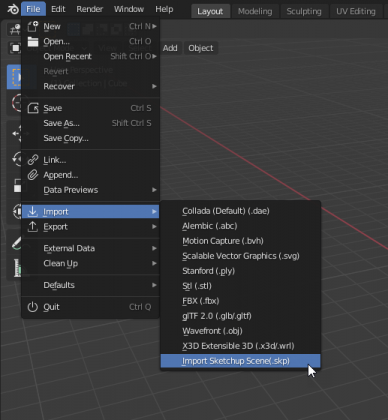Open the Add menu in viewport header
The height and width of the screenshot is (420, 388).
click(x=170, y=48)
